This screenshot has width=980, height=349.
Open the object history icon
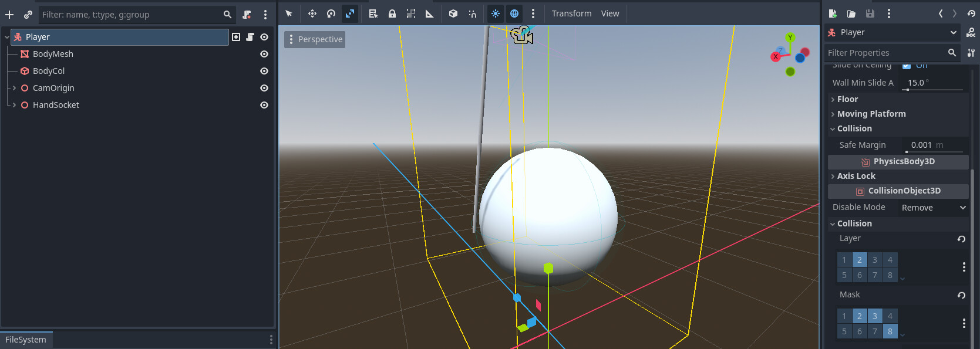pyautogui.click(x=971, y=13)
